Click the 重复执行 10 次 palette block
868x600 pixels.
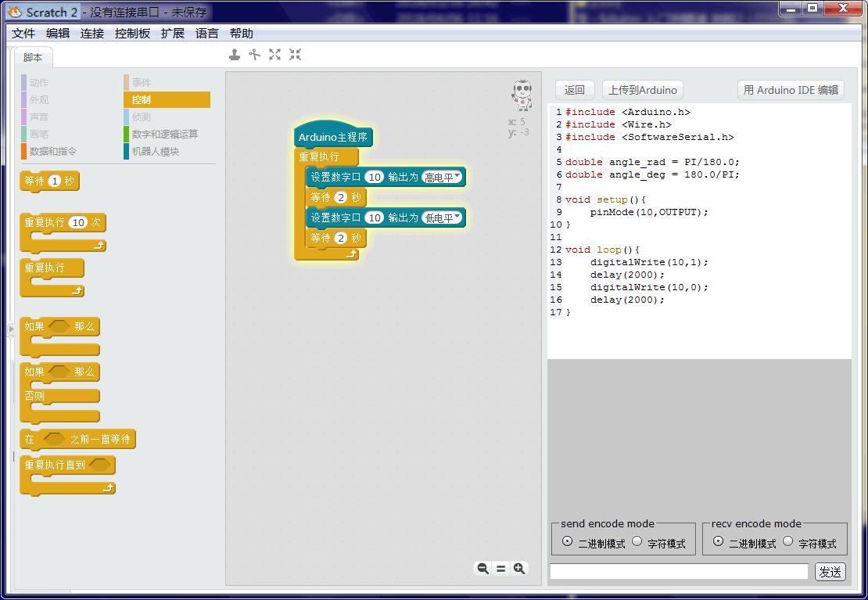(63, 232)
